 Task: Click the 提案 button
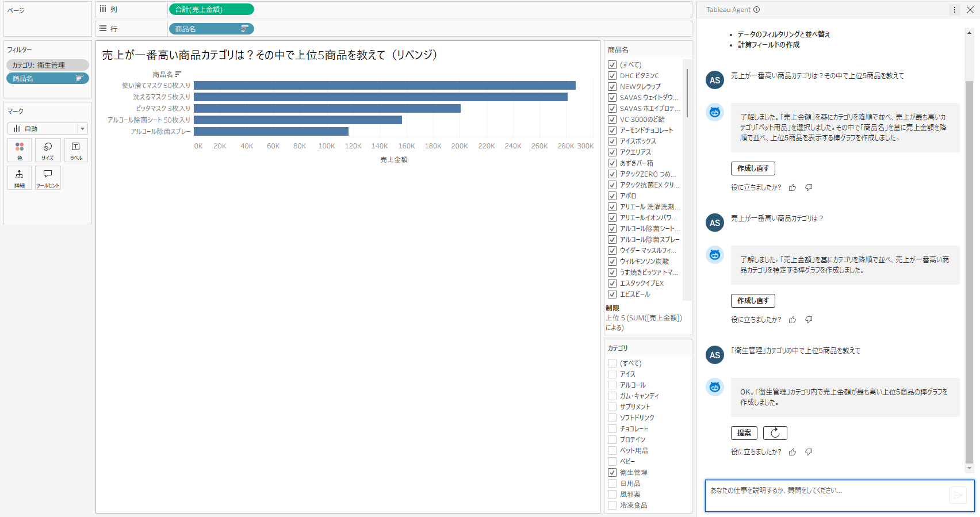click(x=744, y=433)
